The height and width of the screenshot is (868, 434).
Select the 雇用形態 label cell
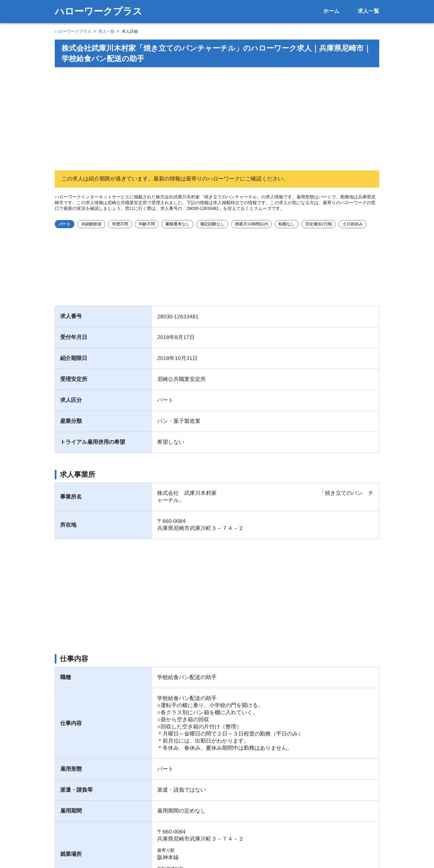pyautogui.click(x=103, y=769)
